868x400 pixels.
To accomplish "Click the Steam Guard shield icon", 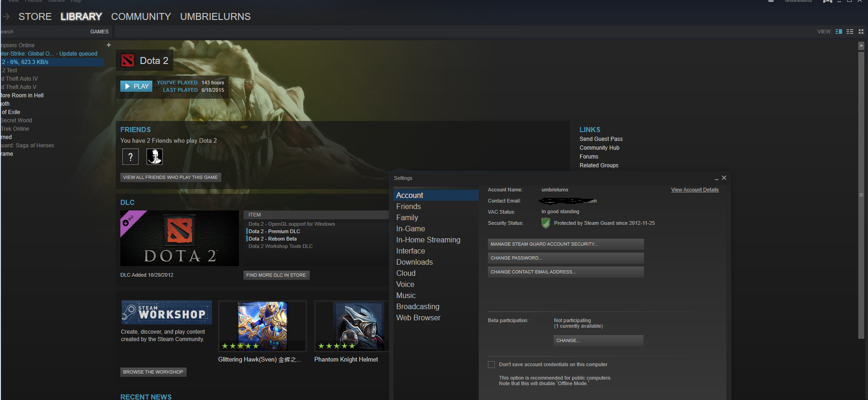I will (x=546, y=223).
